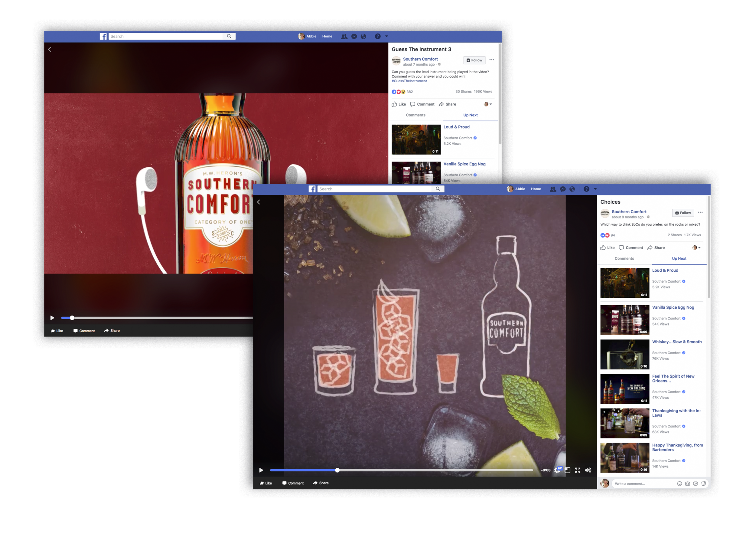Open friend requests in the back window

click(x=344, y=36)
